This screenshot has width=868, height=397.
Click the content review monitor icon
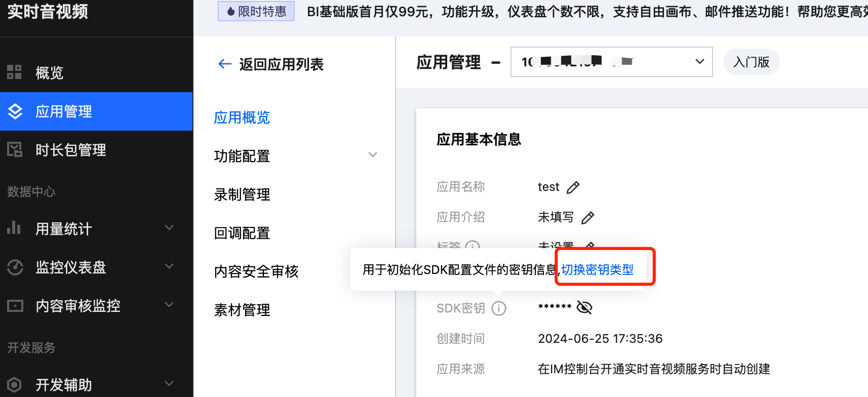15,306
